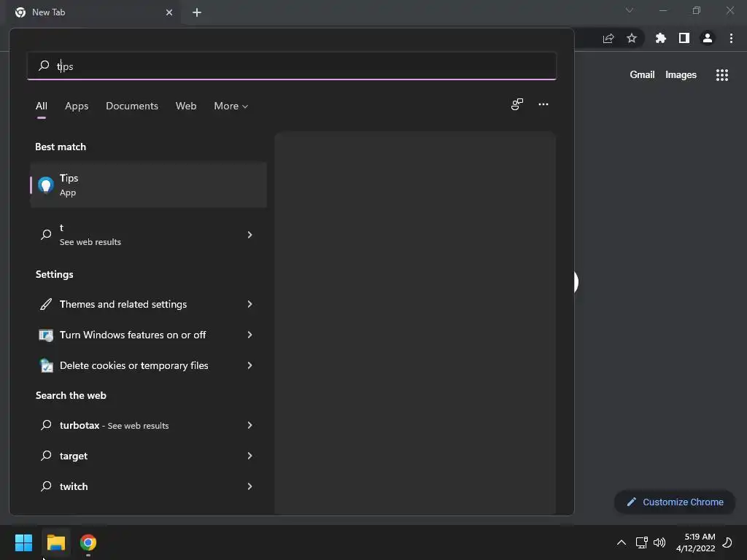This screenshot has width=747, height=560.
Task: Open Turn Windows features on or off
Action: tap(149, 335)
